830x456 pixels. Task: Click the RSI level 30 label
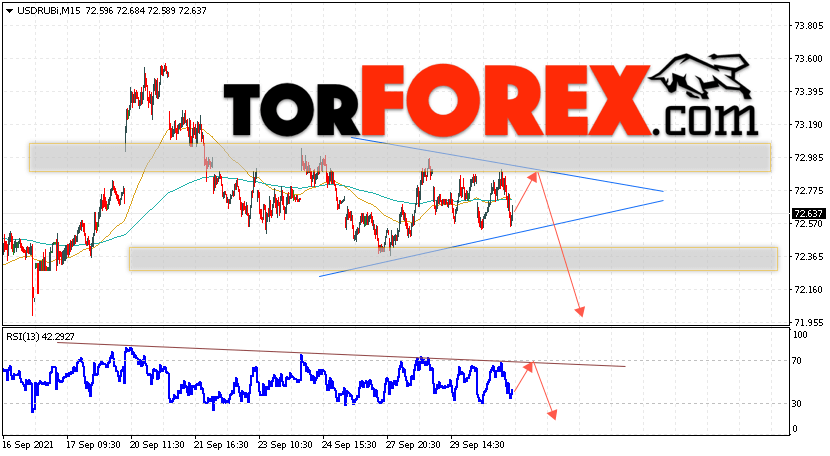[x=797, y=404]
